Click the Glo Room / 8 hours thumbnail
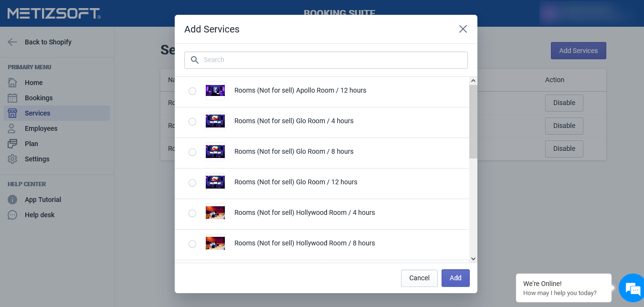644x307 pixels. (x=215, y=151)
